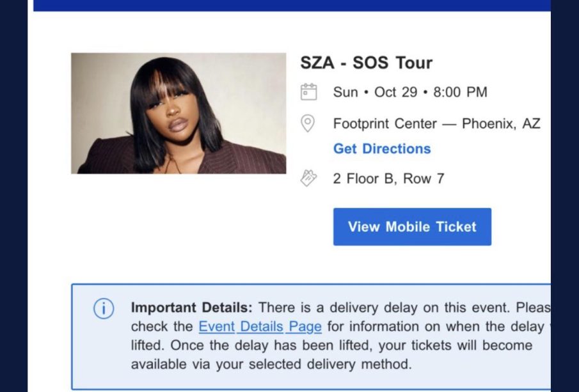Click the dark navy left page margin

13,196
